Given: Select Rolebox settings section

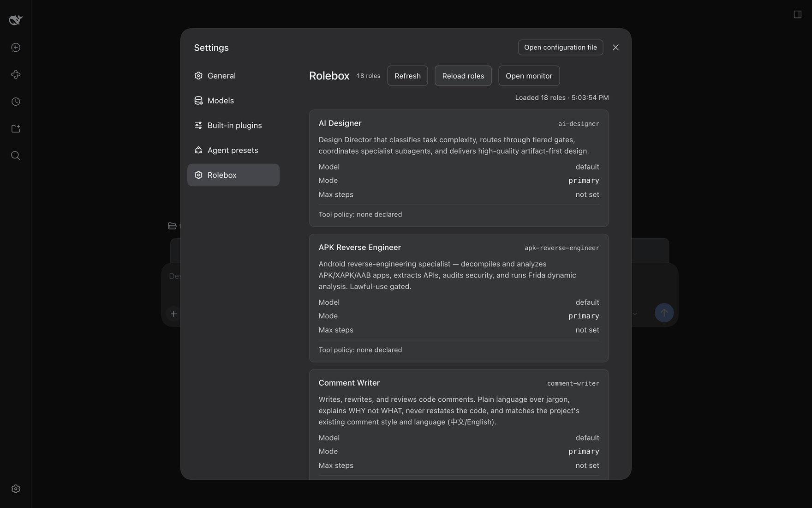Looking at the screenshot, I should [x=233, y=175].
